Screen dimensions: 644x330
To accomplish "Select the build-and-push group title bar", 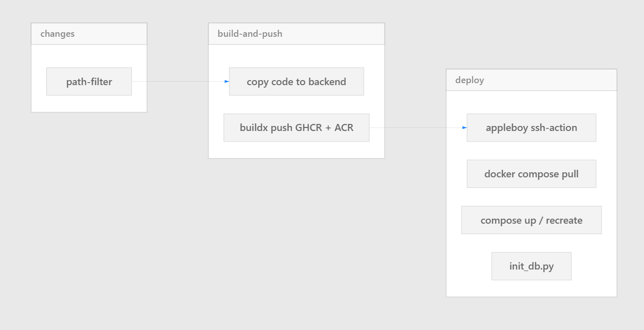I will click(296, 34).
